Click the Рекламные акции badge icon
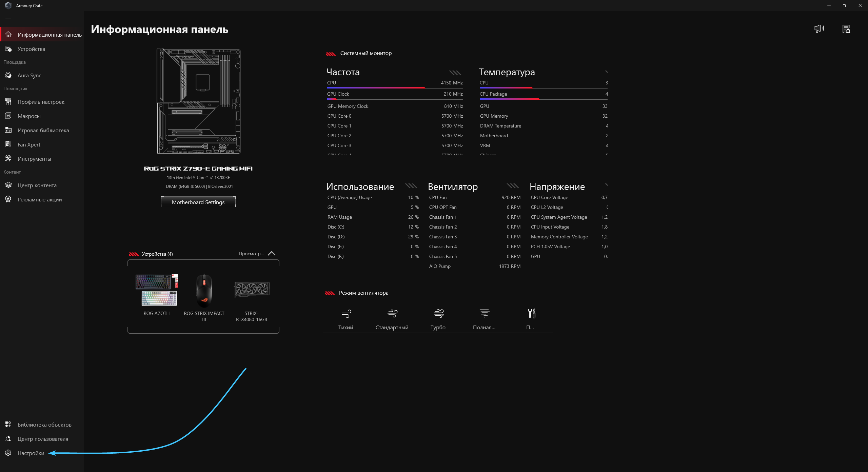This screenshot has height=472, width=868. (x=8, y=199)
